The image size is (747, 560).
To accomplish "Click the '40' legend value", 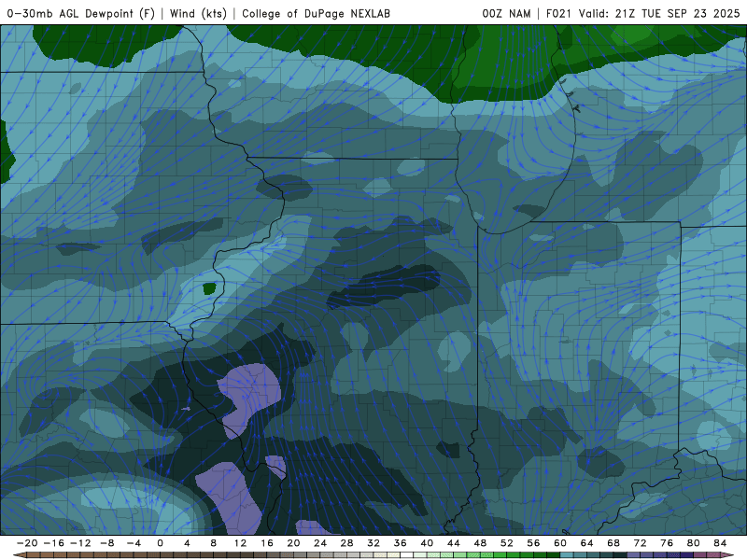I will (x=427, y=543).
